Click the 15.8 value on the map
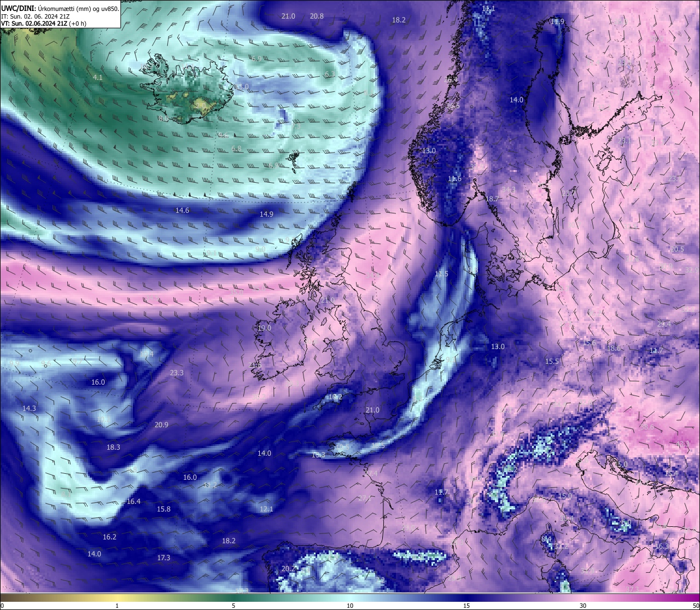Image resolution: width=700 pixels, height=610 pixels. tap(164, 509)
